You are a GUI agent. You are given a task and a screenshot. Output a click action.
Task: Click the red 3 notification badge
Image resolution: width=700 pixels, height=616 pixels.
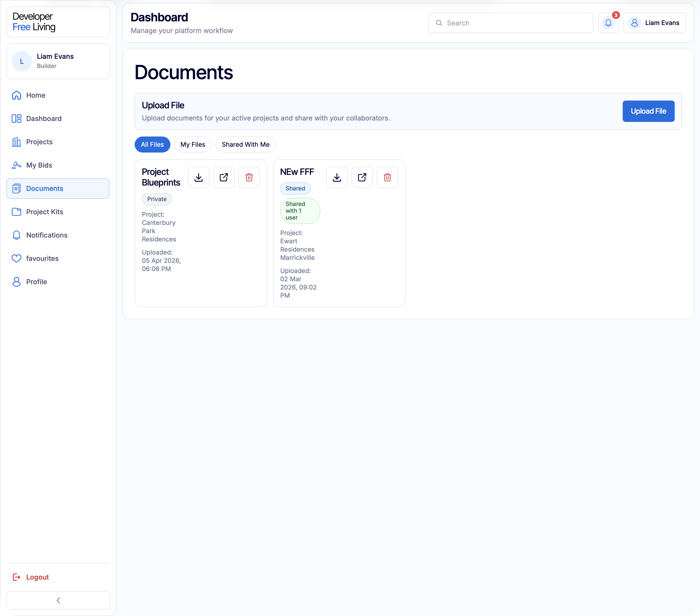616,15
